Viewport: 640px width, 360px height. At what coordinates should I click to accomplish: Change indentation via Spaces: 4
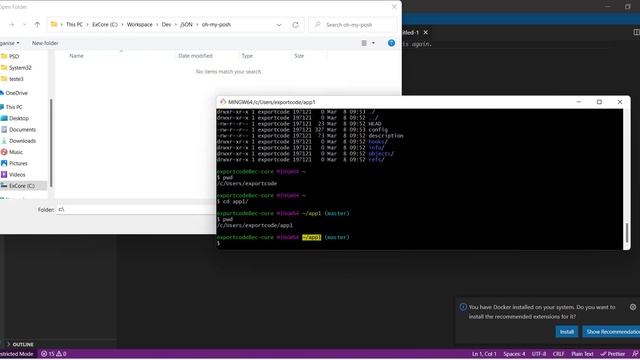pos(514,354)
